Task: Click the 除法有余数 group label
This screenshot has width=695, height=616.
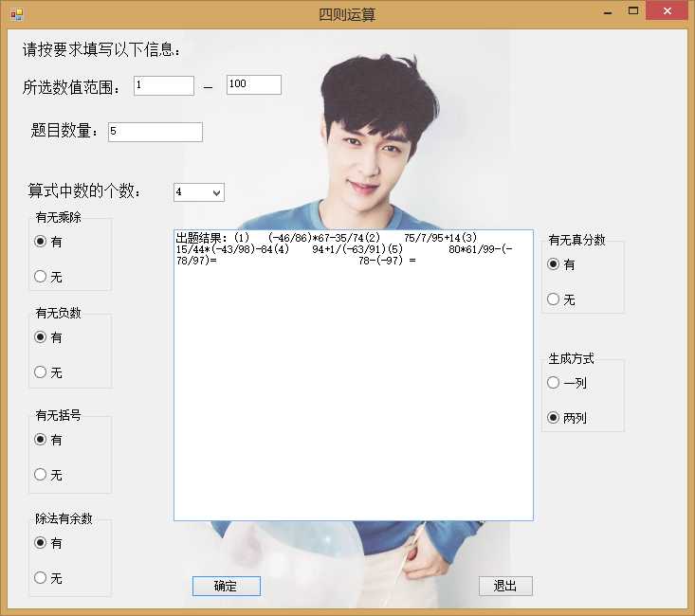Action: (64, 518)
